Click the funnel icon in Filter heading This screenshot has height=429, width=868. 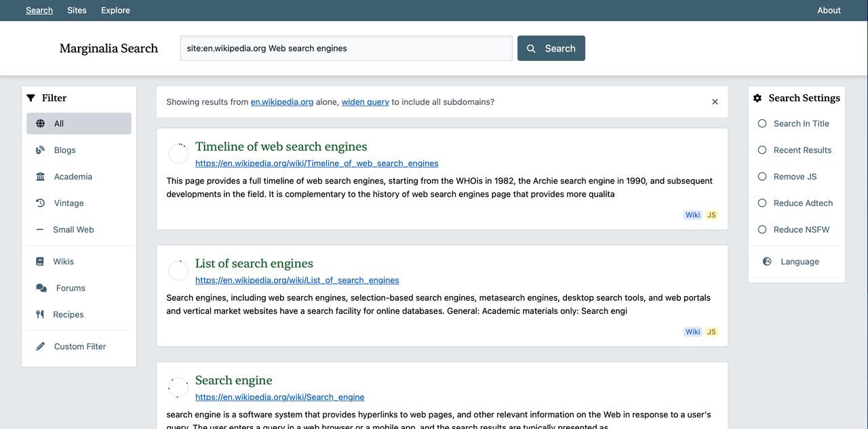pos(31,98)
